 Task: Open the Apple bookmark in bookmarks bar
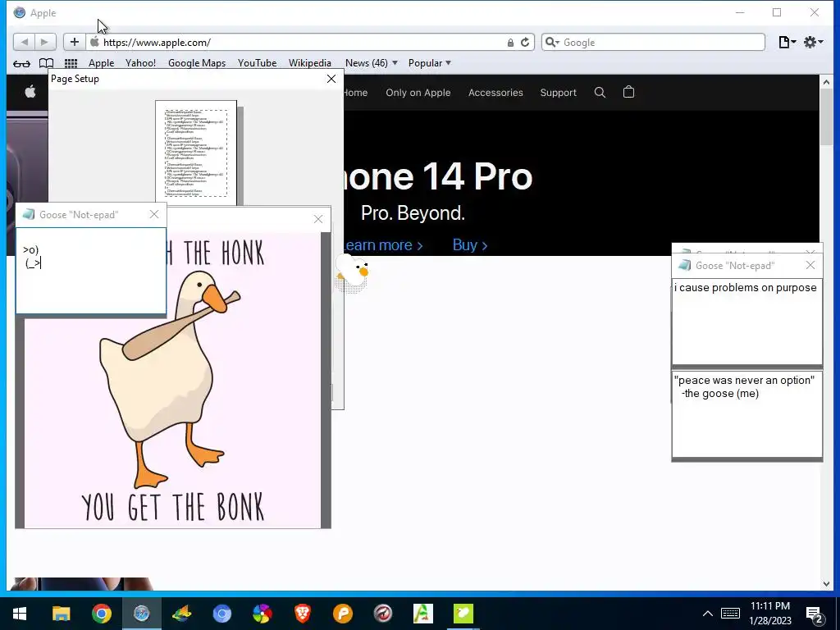[x=101, y=63]
